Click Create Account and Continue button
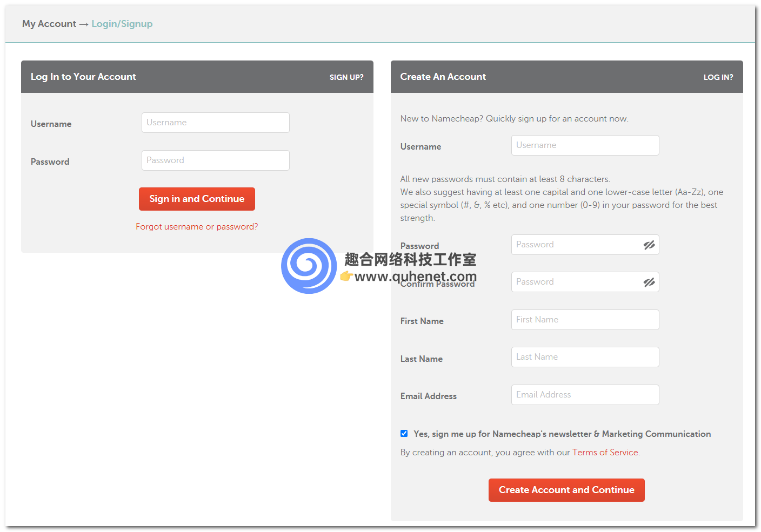The width and height of the screenshot is (761, 532). tap(566, 490)
